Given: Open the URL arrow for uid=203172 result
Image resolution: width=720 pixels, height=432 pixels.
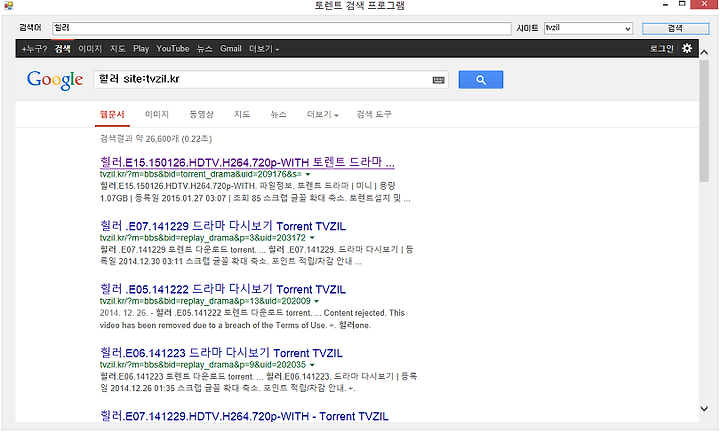Looking at the screenshot, I should tap(312, 238).
